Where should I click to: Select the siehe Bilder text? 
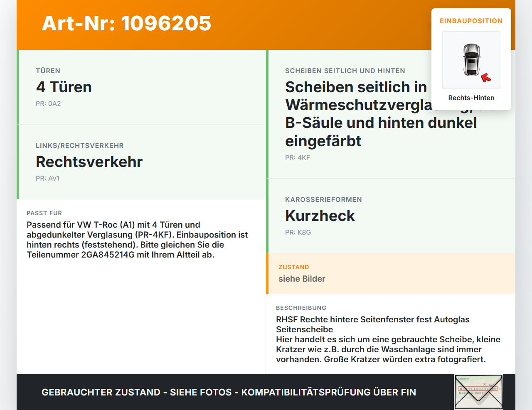pos(302,279)
